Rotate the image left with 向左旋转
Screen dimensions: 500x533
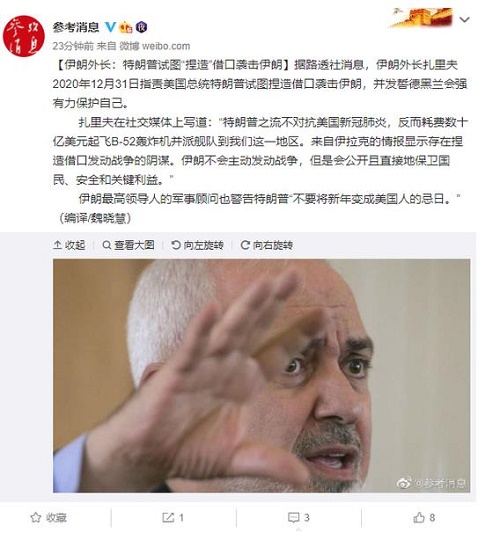coord(197,245)
